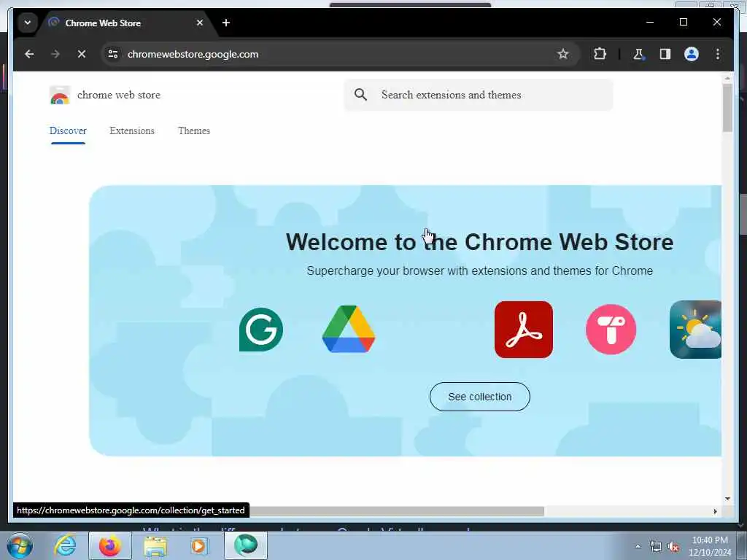Select the Chrome Web Store browser tab
Image resolution: width=747 pixels, height=560 pixels.
(x=127, y=23)
